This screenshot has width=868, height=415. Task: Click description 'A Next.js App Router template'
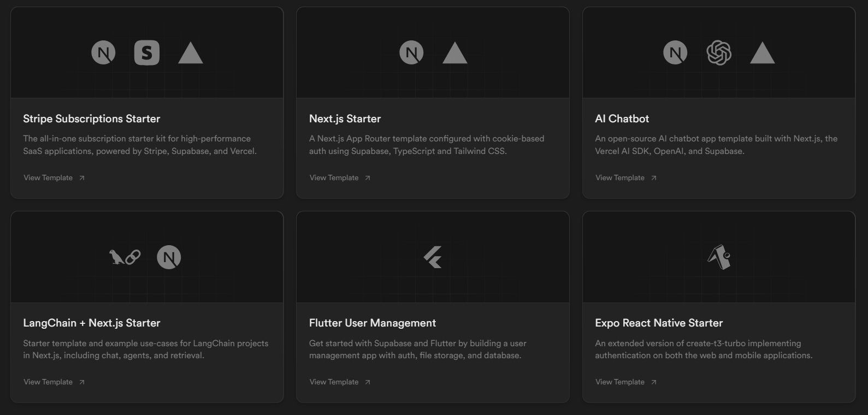tap(427, 145)
